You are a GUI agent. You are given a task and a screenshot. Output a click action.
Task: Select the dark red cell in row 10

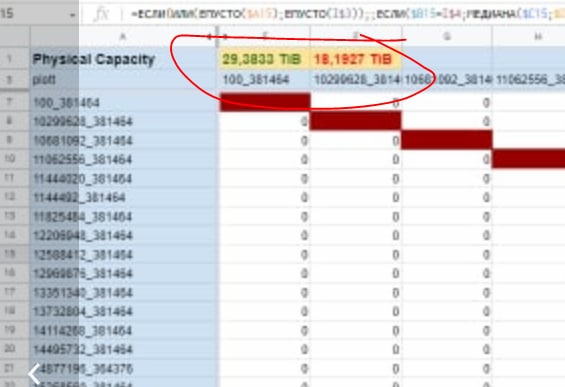pos(529,159)
